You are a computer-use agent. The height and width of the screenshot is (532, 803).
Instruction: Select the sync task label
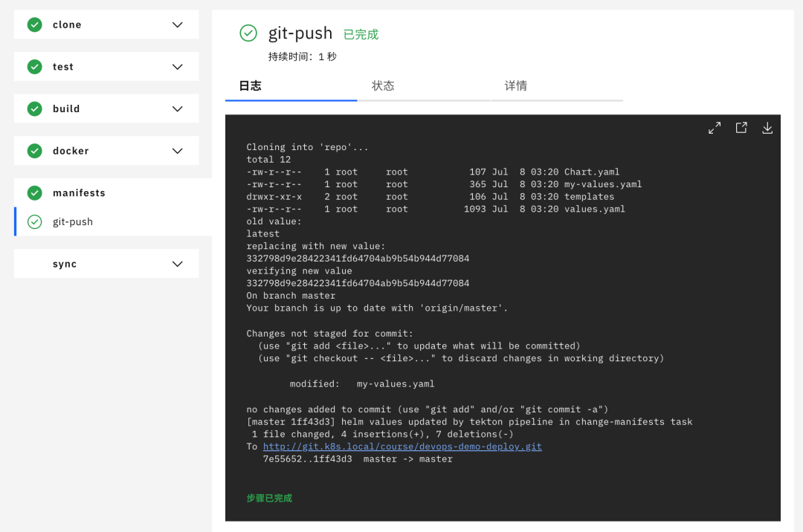[x=65, y=264]
